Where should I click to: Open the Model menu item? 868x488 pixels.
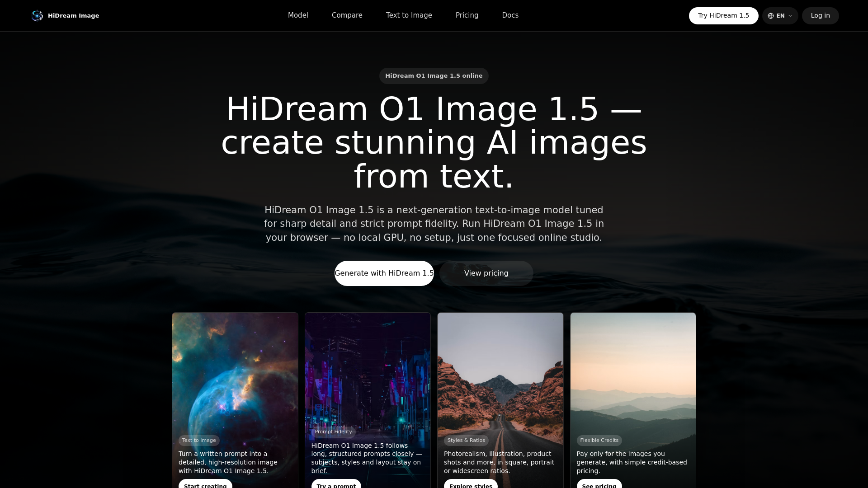click(x=298, y=15)
